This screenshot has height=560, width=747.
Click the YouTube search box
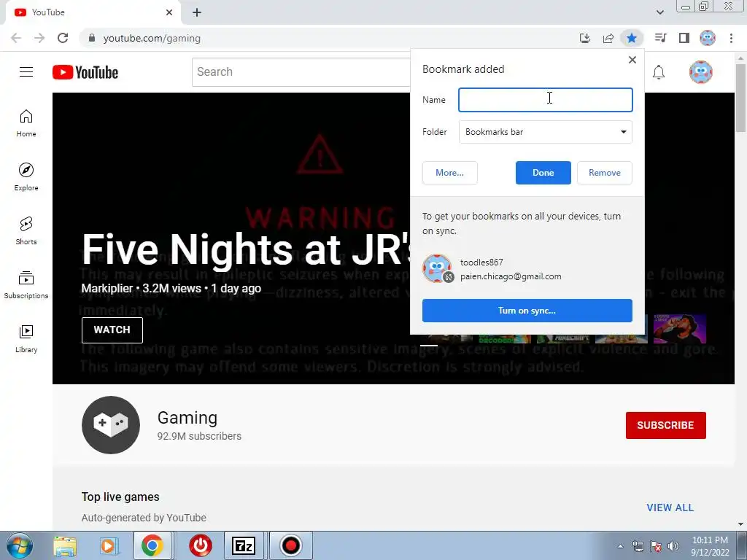click(301, 72)
